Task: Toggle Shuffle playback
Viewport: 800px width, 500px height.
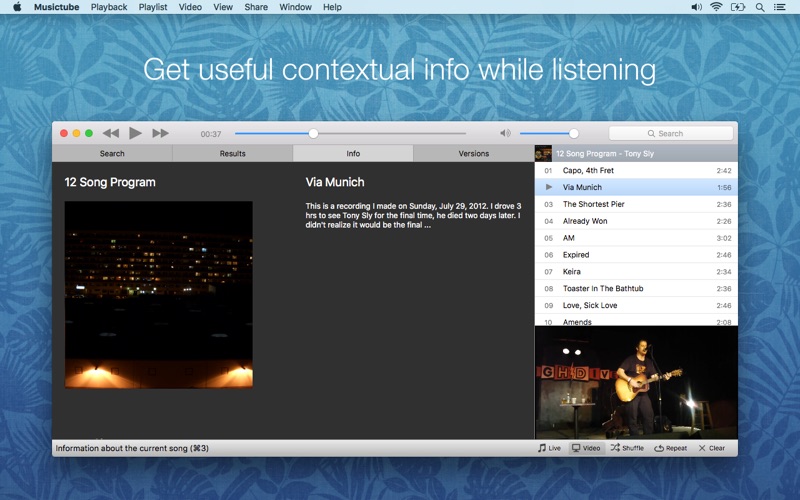Action: click(x=627, y=448)
